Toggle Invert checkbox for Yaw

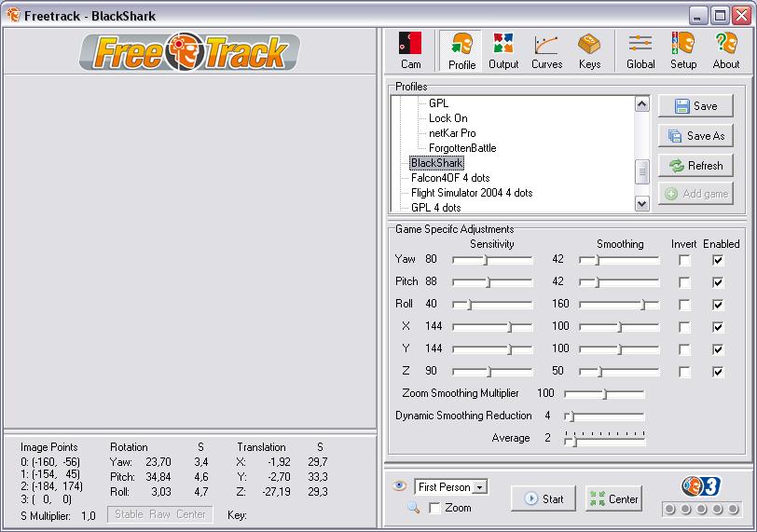click(x=684, y=260)
